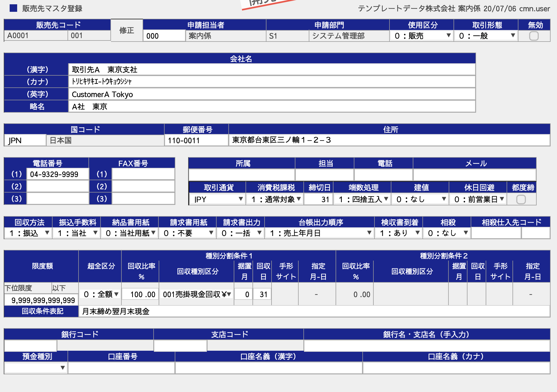The width and height of the screenshot is (557, 392).
Task: Open the 端数処理 dropdown
Action: pos(362,199)
